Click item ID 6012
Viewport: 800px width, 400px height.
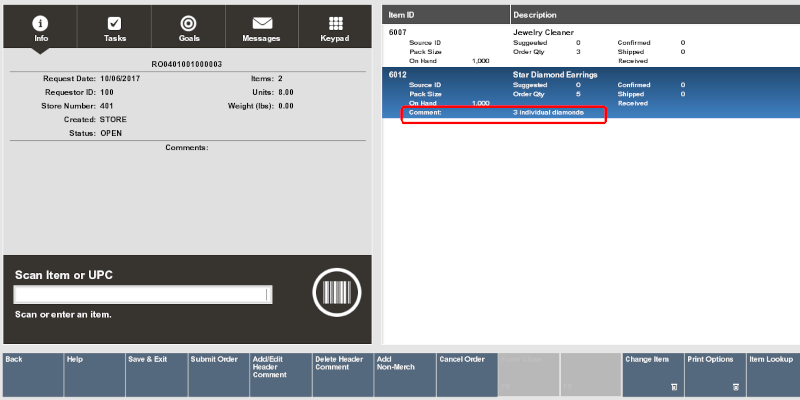coord(397,75)
